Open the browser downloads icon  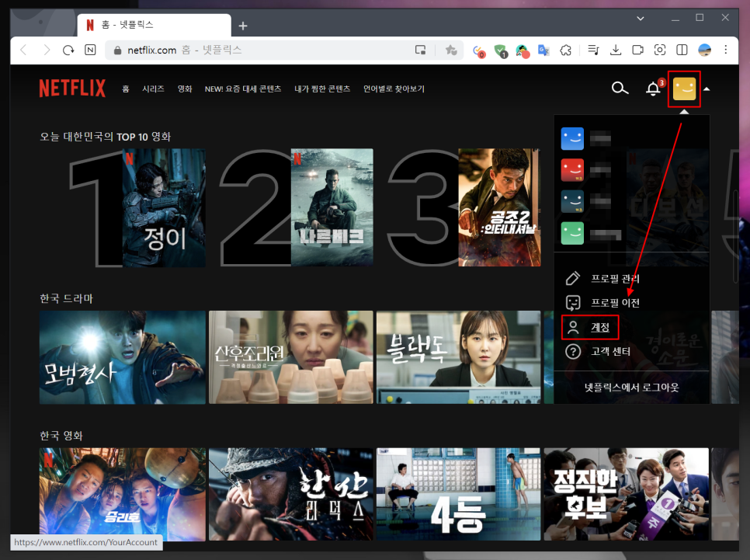616,50
